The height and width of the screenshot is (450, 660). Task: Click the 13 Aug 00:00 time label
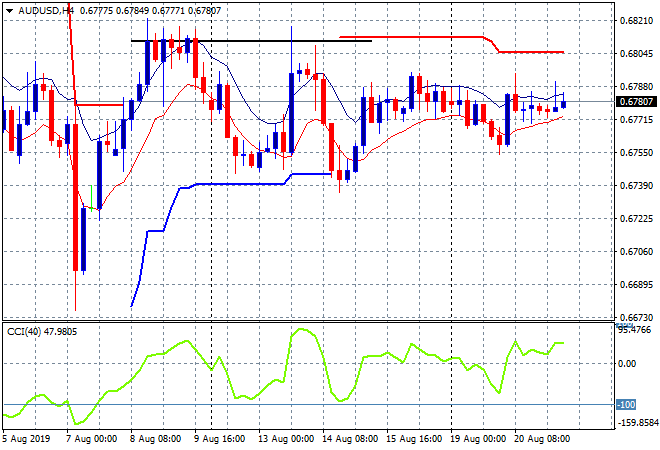point(286,439)
